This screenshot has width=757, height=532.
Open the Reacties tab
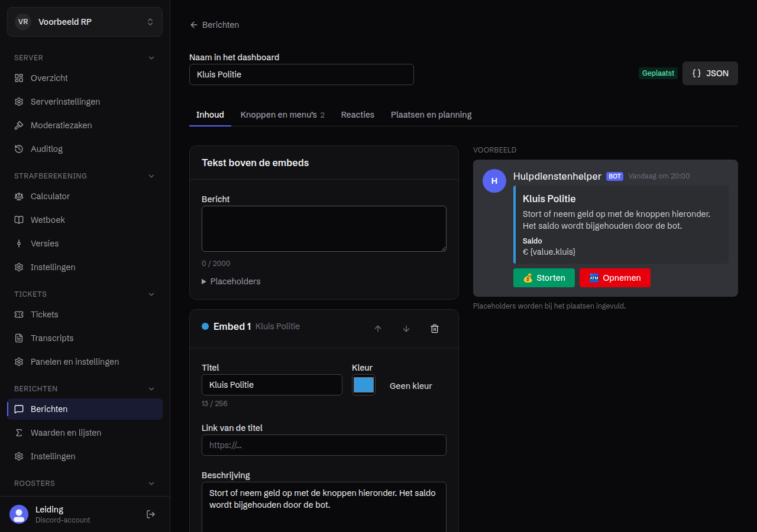coord(358,115)
